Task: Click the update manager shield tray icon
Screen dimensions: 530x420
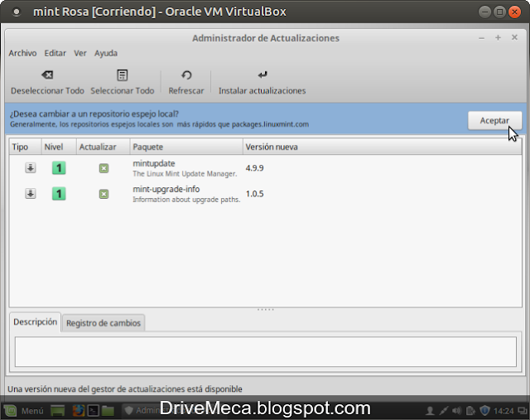Action: tap(484, 411)
